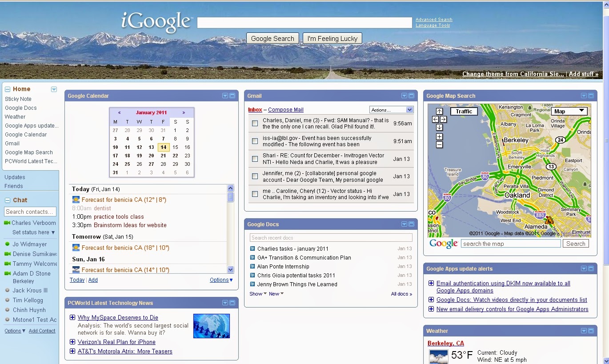Image resolution: width=609 pixels, height=364 pixels.
Task: Zoom out on the map
Action: pyautogui.click(x=439, y=145)
